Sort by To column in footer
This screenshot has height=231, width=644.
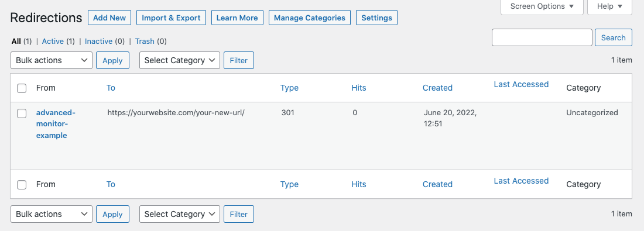[111, 184]
